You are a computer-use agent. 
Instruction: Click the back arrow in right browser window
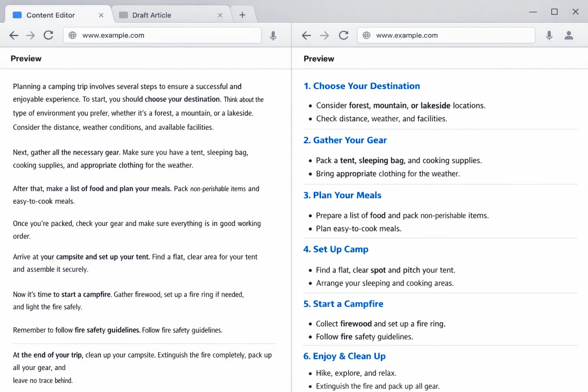coord(306,35)
